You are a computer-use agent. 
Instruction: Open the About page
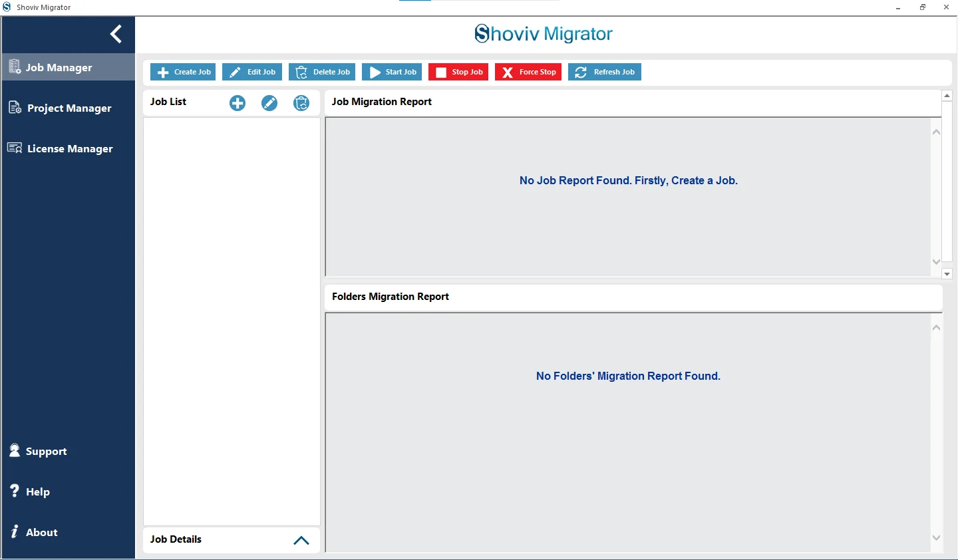(x=68, y=532)
